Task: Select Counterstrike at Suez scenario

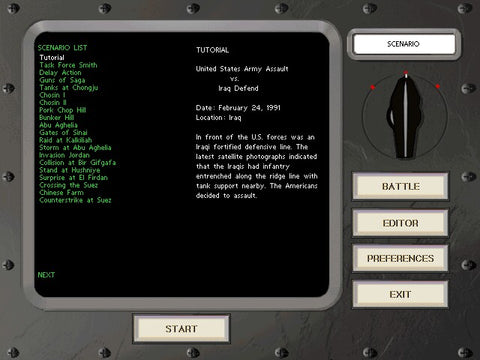Action: pos(75,200)
